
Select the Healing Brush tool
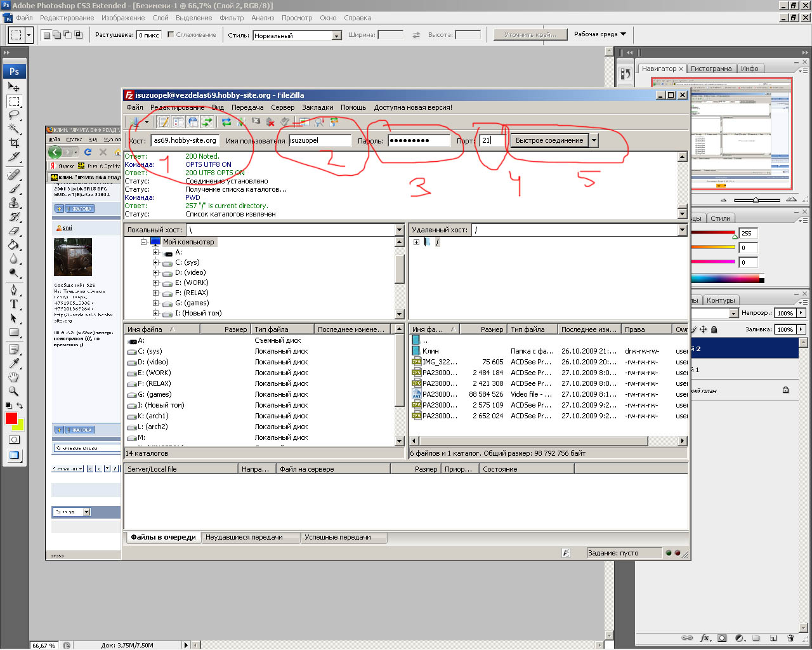pyautogui.click(x=14, y=175)
